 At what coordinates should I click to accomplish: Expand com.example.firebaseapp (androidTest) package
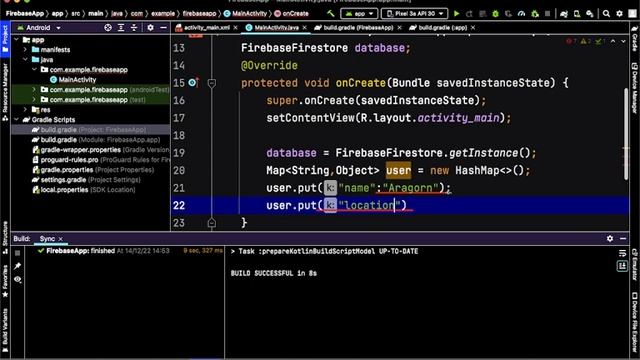(x=34, y=89)
